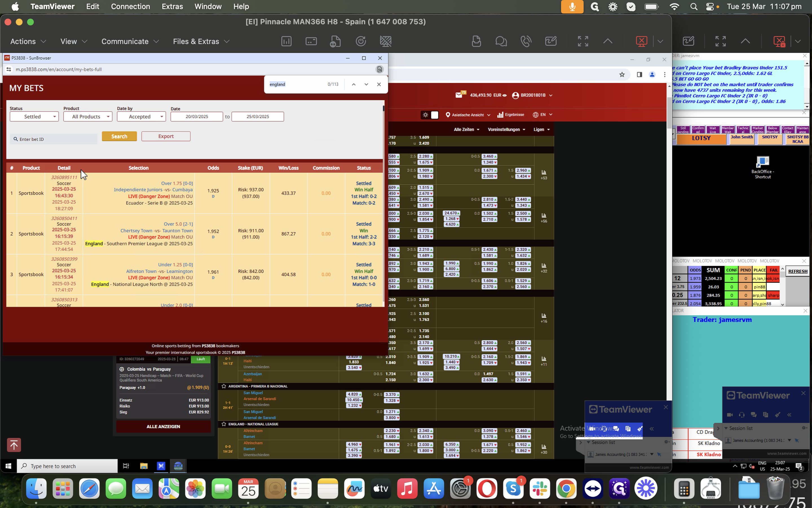Open EN language dropdown
Screen dimensions: 812x508
tap(542, 115)
